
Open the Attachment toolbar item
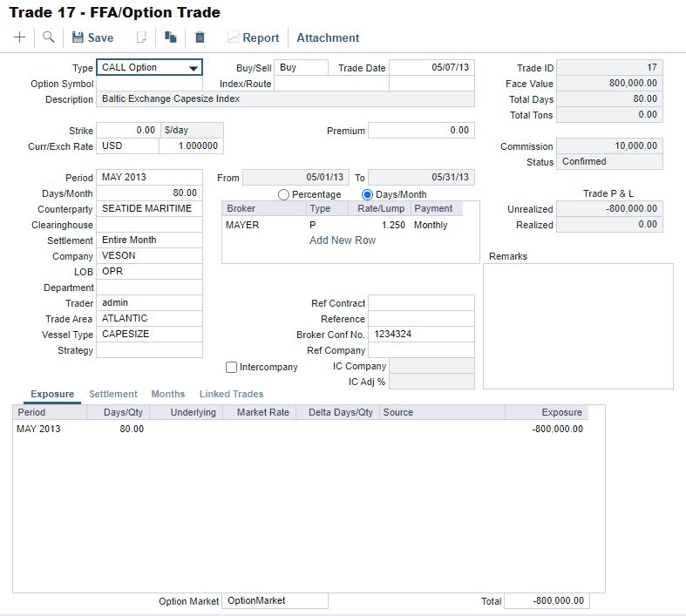(328, 37)
